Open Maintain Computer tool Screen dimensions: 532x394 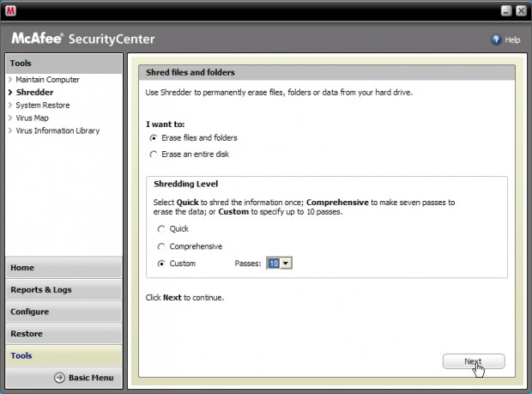point(47,80)
